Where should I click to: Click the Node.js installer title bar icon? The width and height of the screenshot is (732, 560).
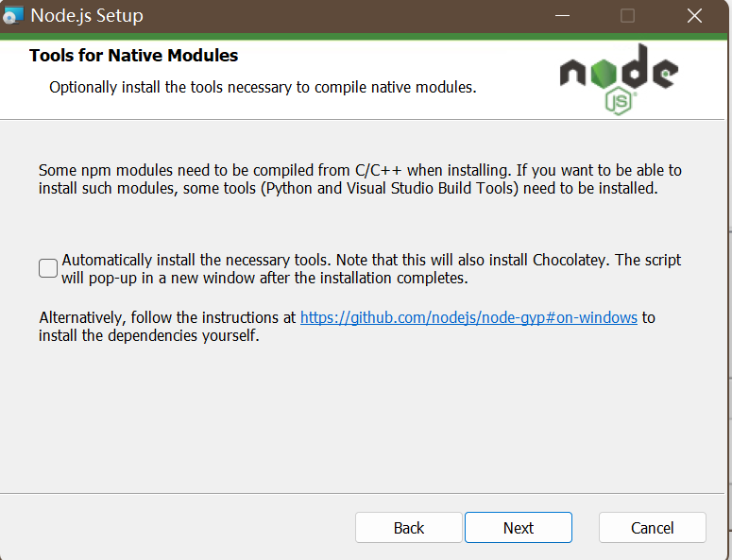[12, 15]
